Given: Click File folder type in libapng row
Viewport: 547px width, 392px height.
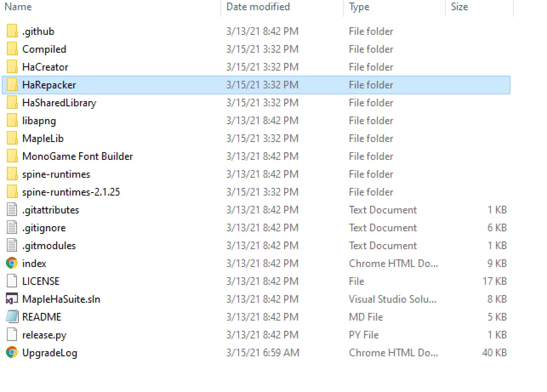Looking at the screenshot, I should (371, 121).
